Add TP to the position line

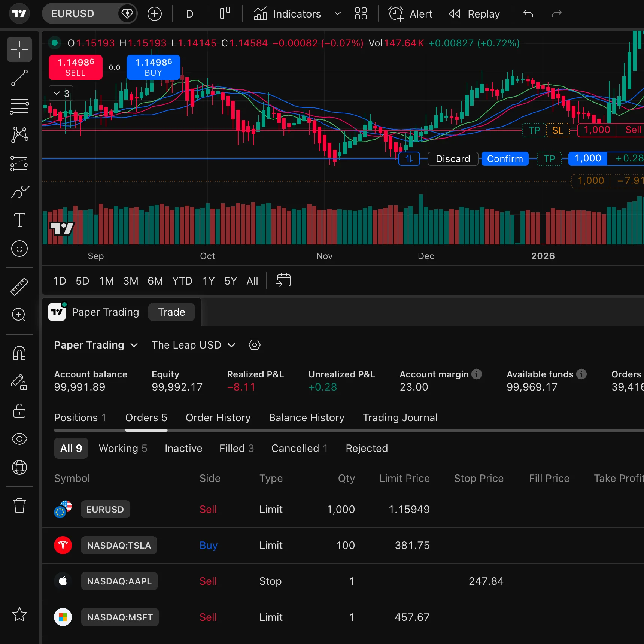pyautogui.click(x=549, y=159)
